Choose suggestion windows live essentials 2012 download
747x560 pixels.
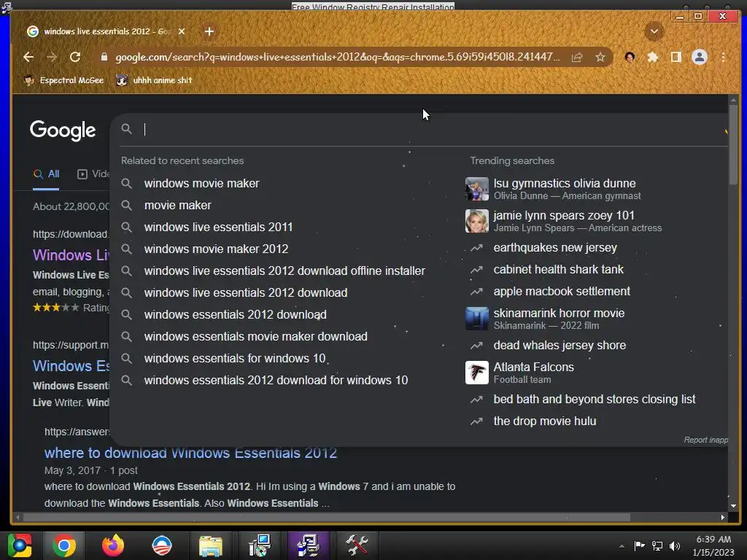[245, 293]
